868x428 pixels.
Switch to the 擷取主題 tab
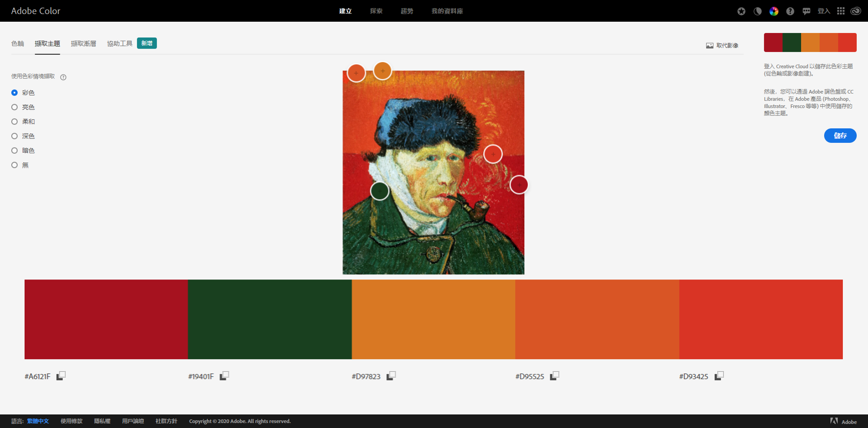click(47, 43)
